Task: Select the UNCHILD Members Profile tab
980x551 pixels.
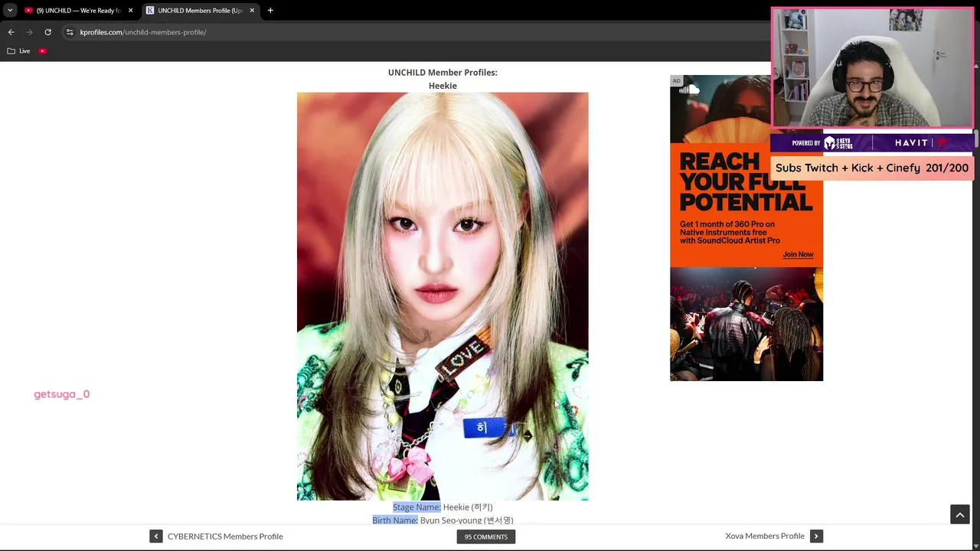Action: pyautogui.click(x=199, y=11)
